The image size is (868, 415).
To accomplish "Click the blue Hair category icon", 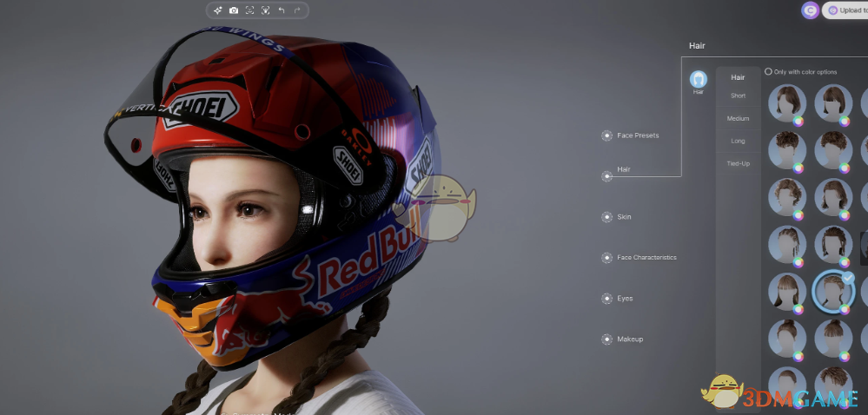I will pyautogui.click(x=698, y=79).
